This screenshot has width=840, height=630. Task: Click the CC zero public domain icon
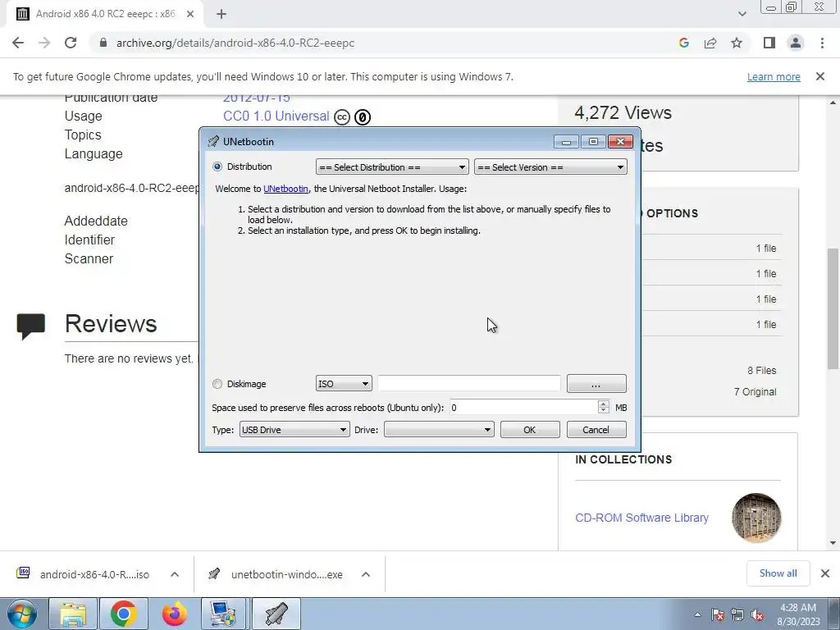coord(363,116)
